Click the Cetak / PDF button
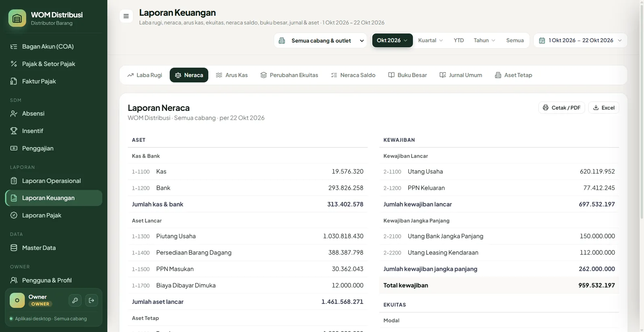This screenshot has height=332, width=644. (561, 108)
